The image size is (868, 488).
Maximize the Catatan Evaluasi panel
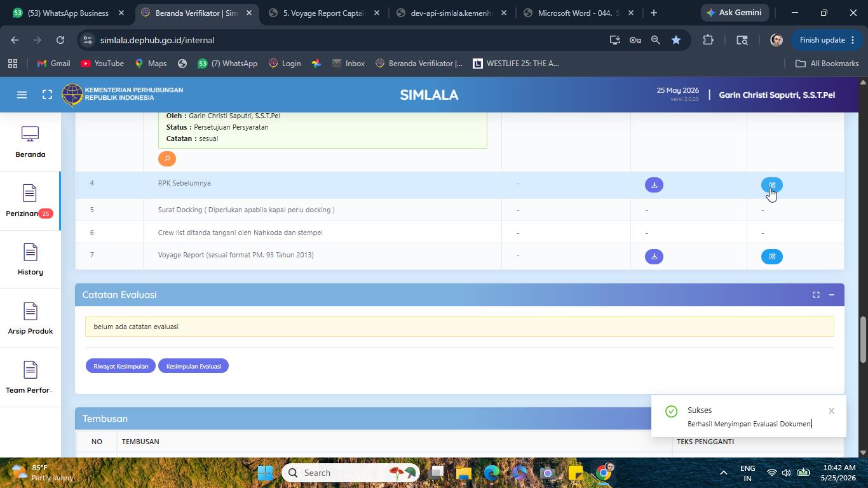coord(816,295)
